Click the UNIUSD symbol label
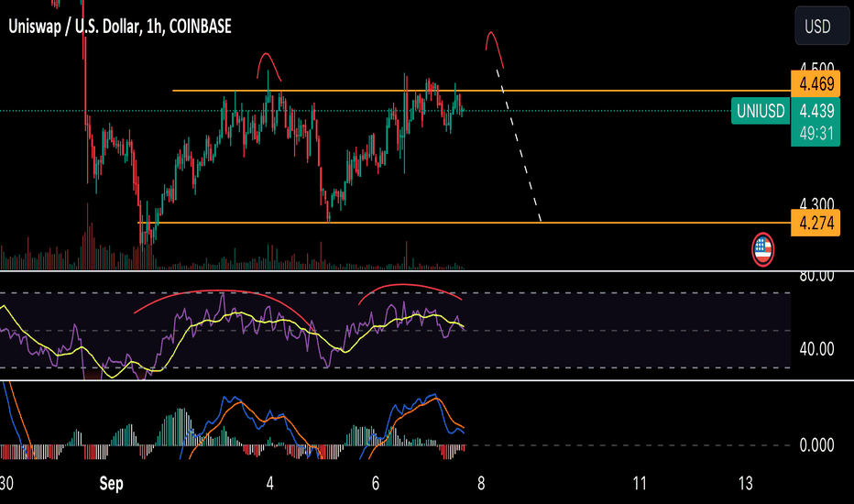The width and height of the screenshot is (854, 504). 761,111
